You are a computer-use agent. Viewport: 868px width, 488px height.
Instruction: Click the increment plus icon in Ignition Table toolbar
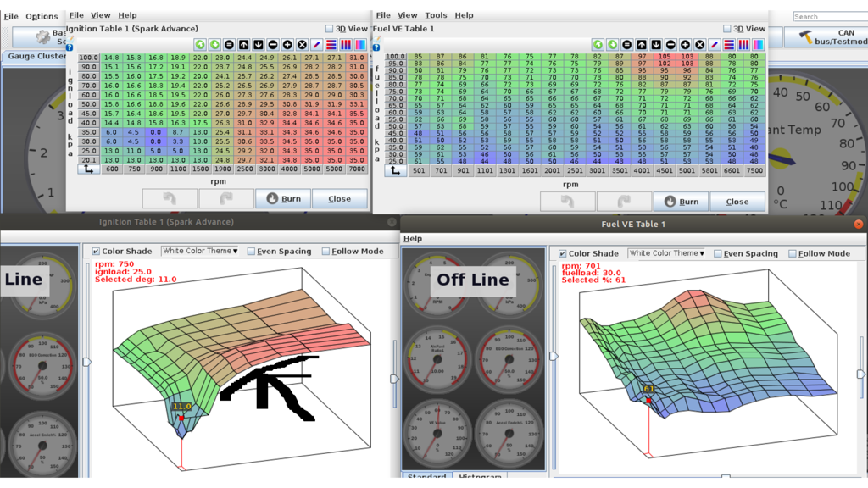[287, 45]
